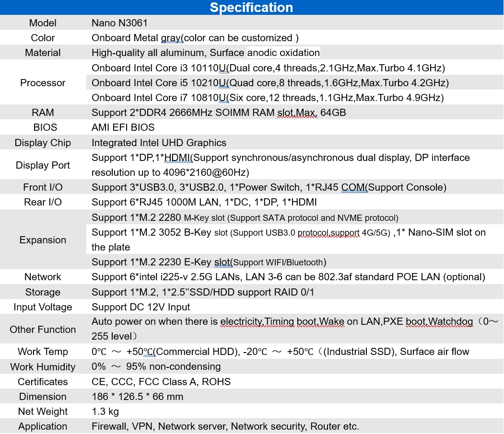This screenshot has height=434, width=504.
Task: Click the Specification header title
Action: (x=251, y=8)
